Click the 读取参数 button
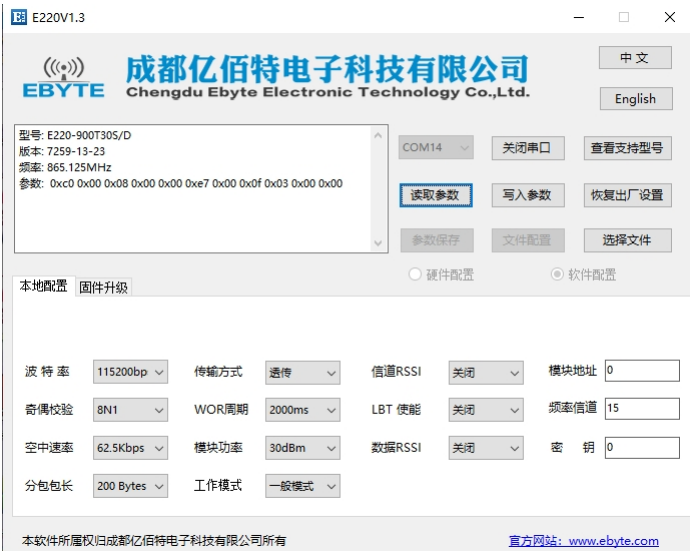695x551 pixels. [x=435, y=195]
